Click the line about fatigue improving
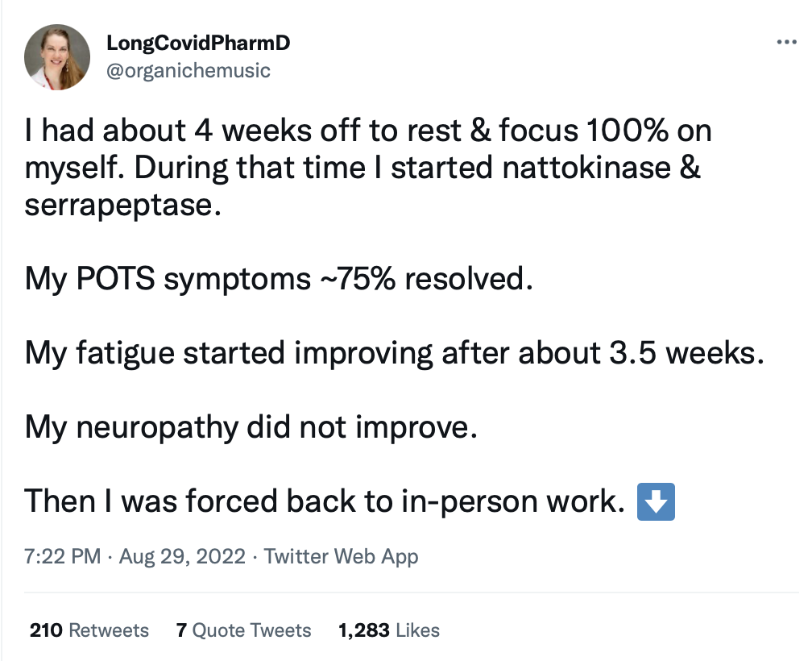The height and width of the screenshot is (661, 812). [x=393, y=353]
